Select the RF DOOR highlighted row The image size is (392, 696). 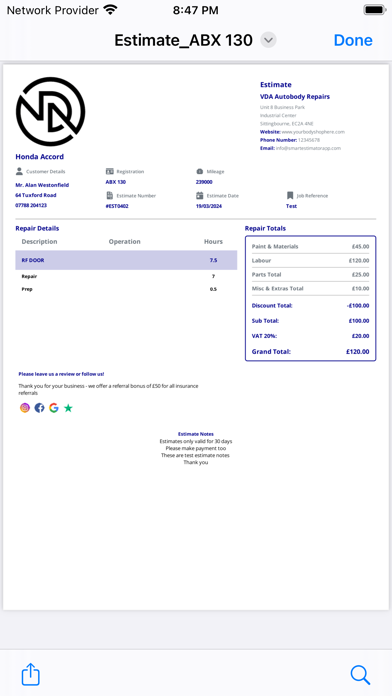coord(126,260)
